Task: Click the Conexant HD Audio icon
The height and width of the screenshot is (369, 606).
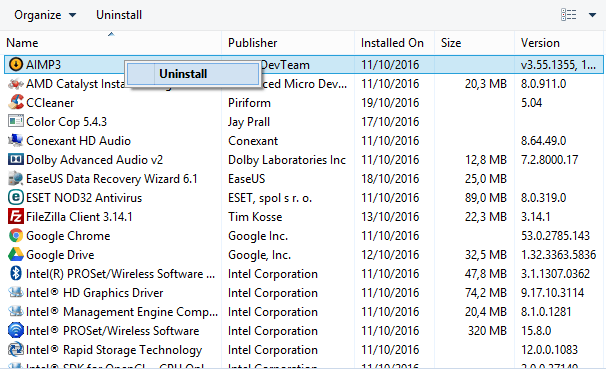Action: (x=16, y=140)
